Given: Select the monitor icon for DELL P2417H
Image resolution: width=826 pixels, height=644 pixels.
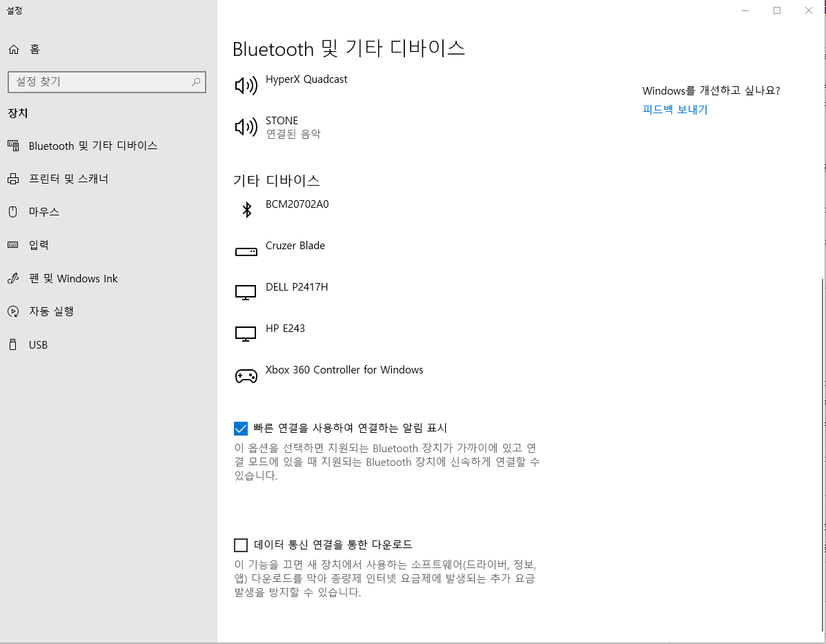Looking at the screenshot, I should 246,293.
